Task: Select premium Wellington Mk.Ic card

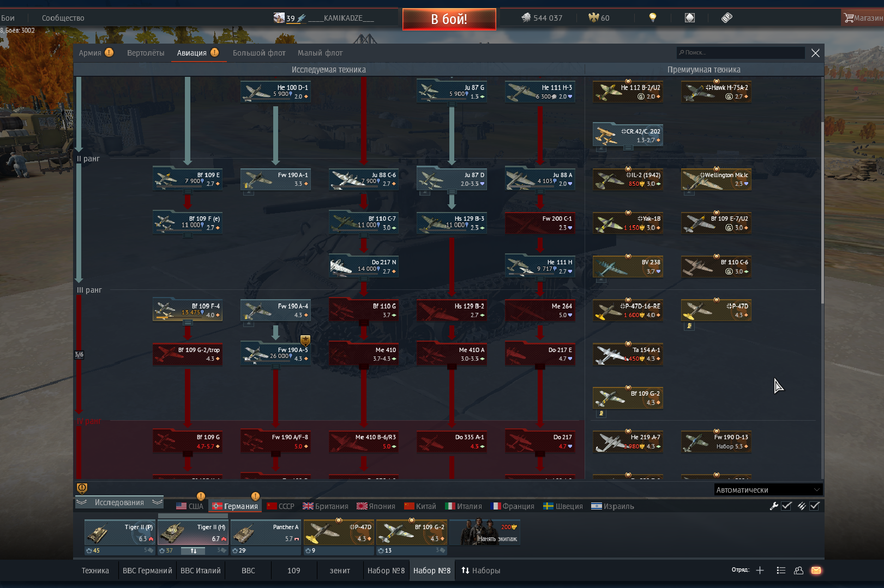Action: pos(716,179)
